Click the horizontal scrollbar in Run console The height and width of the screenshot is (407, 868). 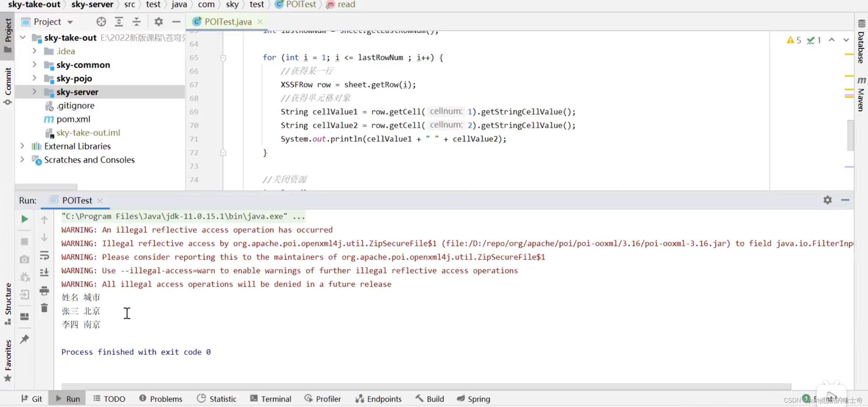coord(426,386)
